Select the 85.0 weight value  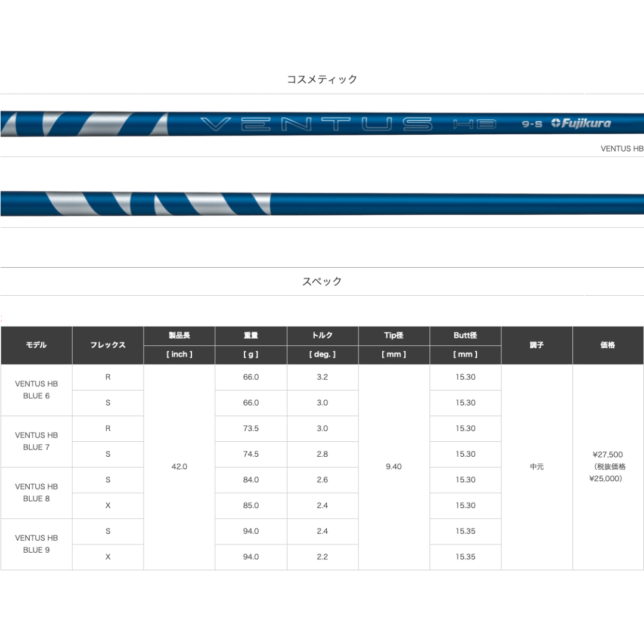(250, 505)
